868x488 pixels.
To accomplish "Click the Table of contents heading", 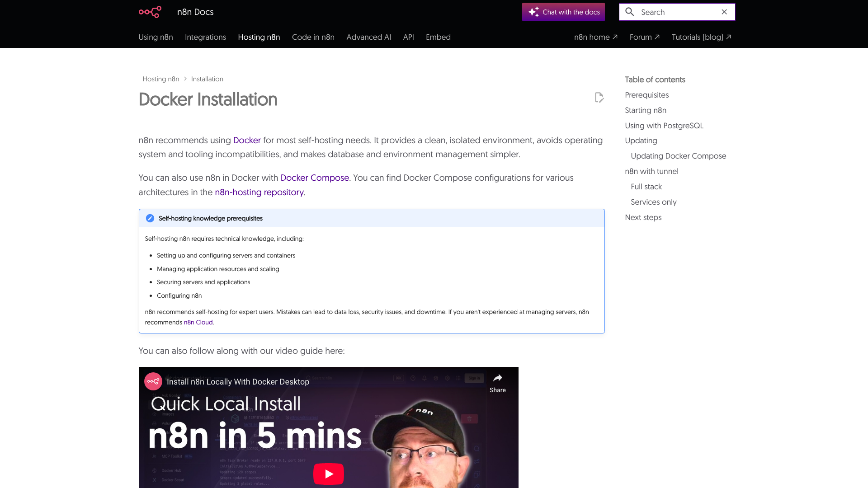I will [x=655, y=80].
